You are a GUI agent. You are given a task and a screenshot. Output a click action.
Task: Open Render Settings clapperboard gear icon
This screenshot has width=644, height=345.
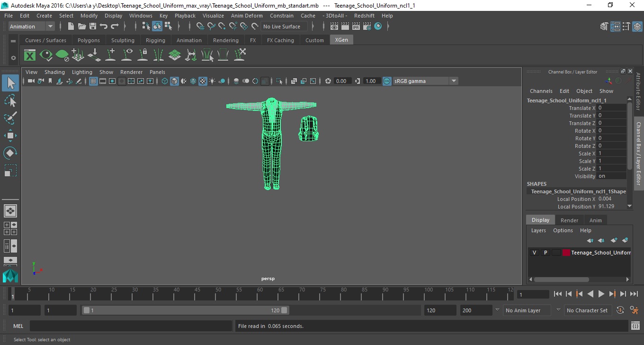click(x=367, y=27)
